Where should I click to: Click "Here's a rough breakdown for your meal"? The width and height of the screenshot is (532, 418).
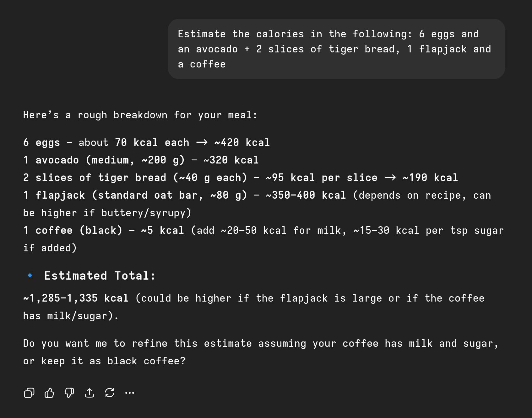click(x=140, y=115)
